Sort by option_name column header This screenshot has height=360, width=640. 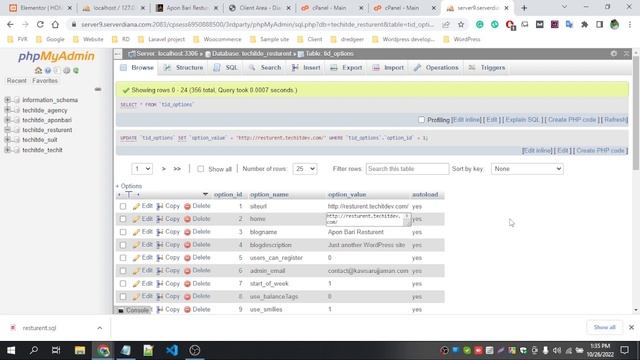pyautogui.click(x=269, y=195)
